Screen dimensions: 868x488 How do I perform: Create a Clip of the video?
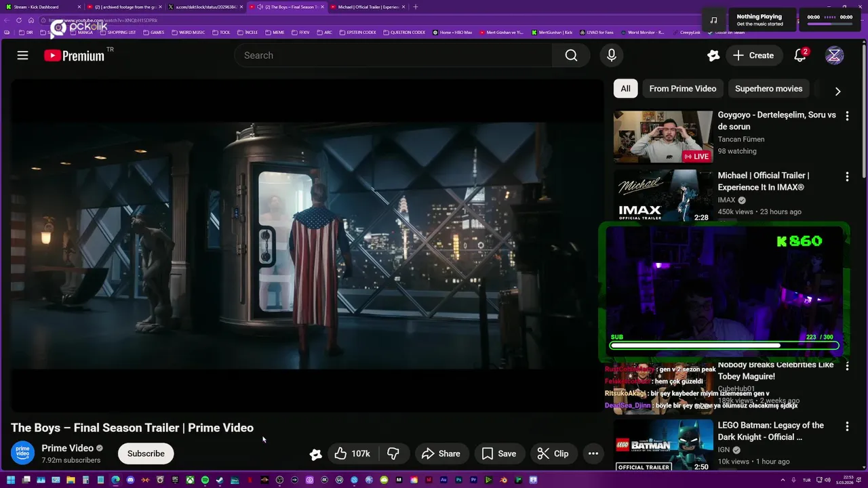tap(553, 453)
